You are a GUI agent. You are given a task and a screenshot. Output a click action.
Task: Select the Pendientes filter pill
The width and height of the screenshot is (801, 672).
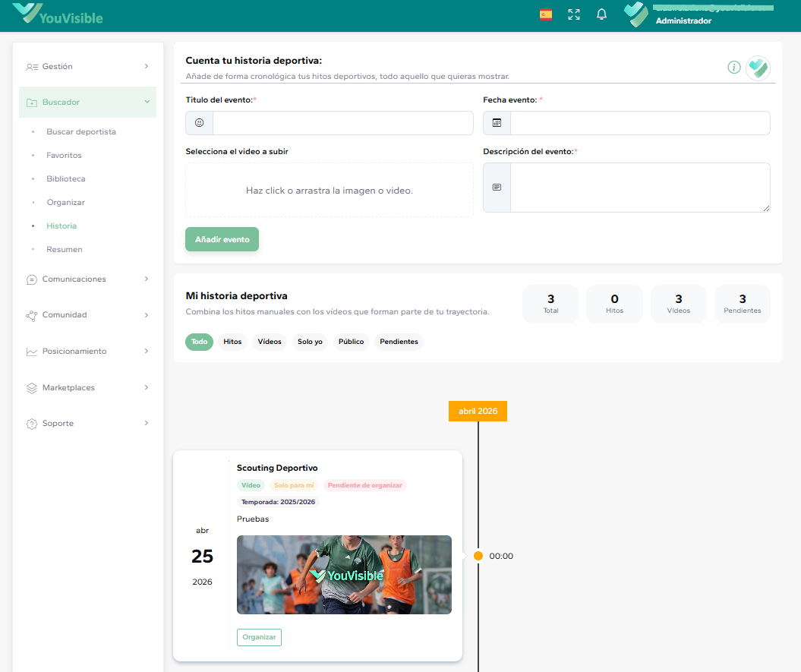399,342
